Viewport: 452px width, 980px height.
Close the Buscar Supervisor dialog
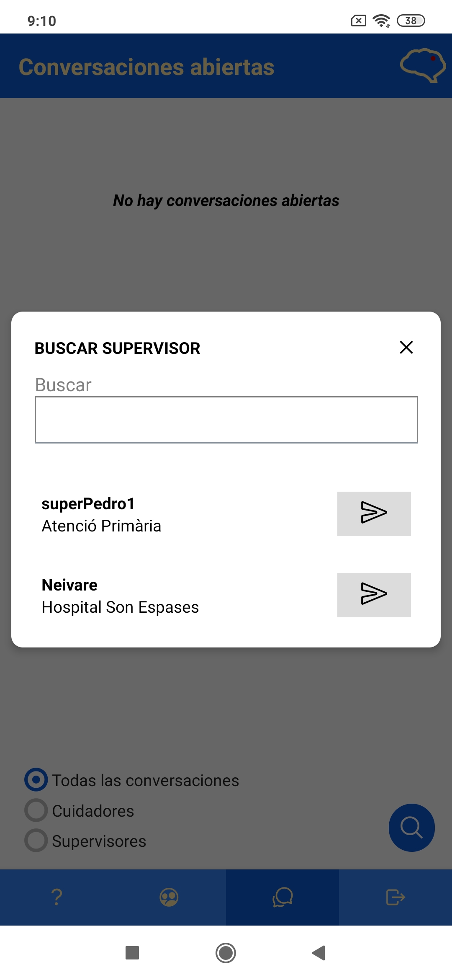coord(406,347)
